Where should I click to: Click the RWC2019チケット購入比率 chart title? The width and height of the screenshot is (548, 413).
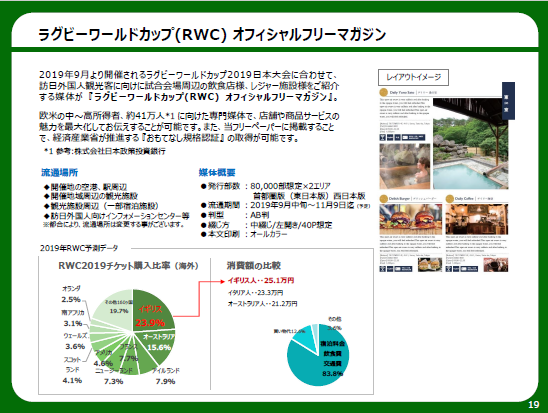pos(128,266)
